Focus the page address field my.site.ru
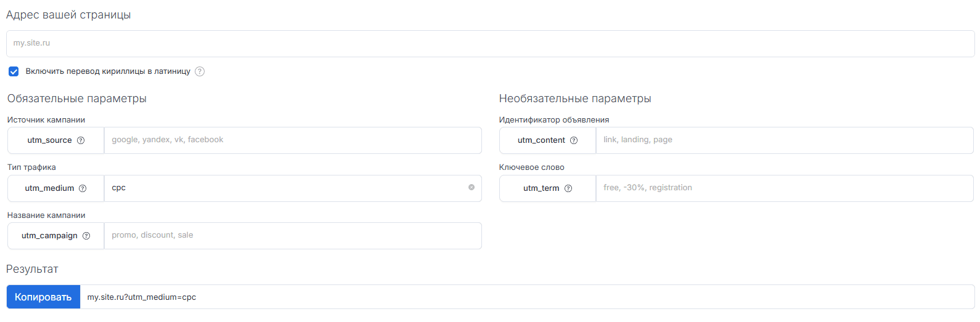Viewport: 980px width, 322px height. 491,44
